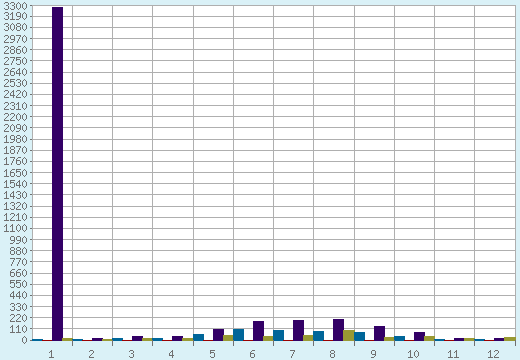The width and height of the screenshot is (520, 360).
Task: Click the purple bar in group 10
Action: tap(419, 336)
